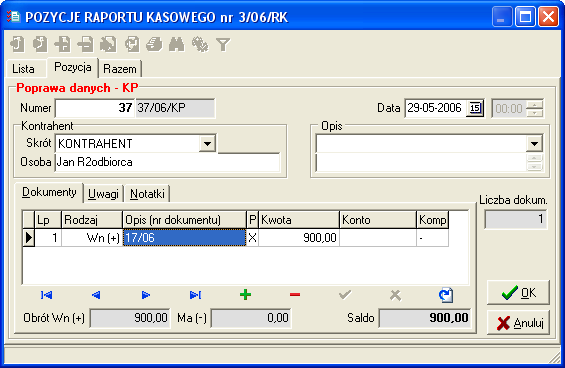
Task: Delete document row with red minus
Action: pos(295,295)
